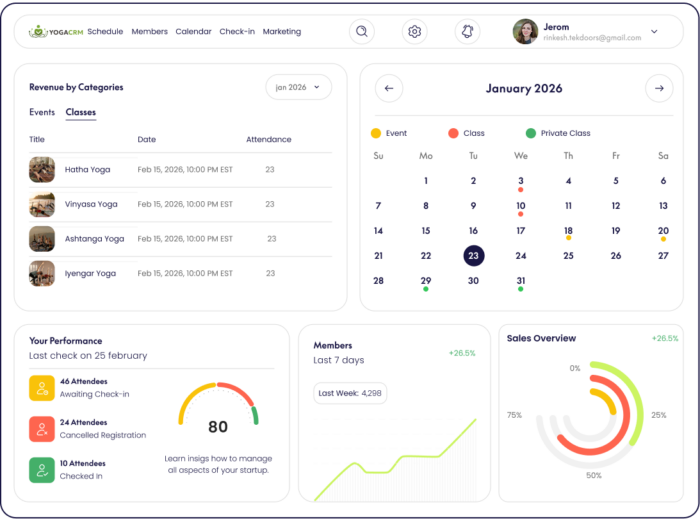700x519 pixels.
Task: Select January 3 on the calendar
Action: click(521, 181)
